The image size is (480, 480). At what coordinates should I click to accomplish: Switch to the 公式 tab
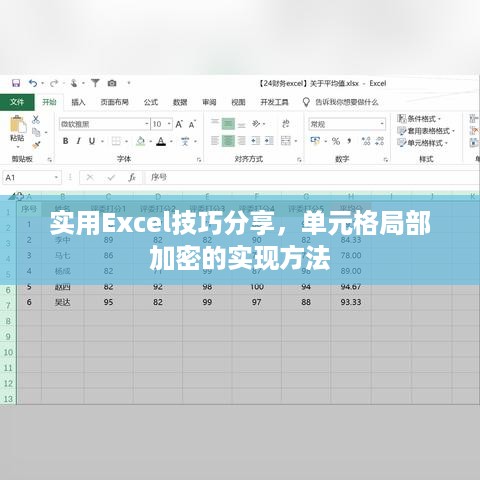coord(151,102)
